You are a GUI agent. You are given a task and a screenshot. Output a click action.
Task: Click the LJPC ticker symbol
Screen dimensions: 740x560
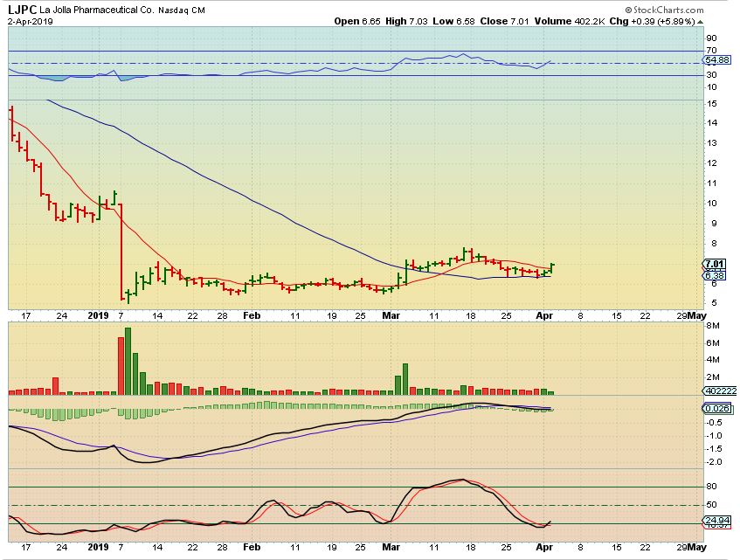coord(23,8)
